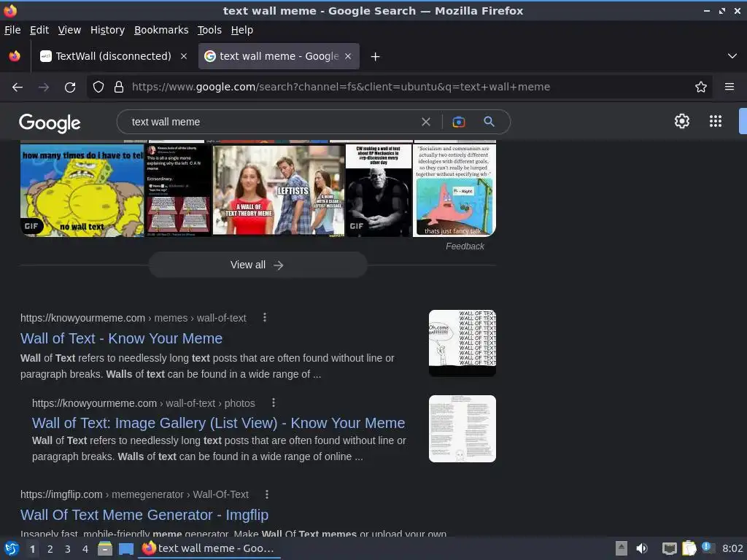Image resolution: width=747 pixels, height=560 pixels.
Task: Open the network tray icon
Action: pos(670,548)
